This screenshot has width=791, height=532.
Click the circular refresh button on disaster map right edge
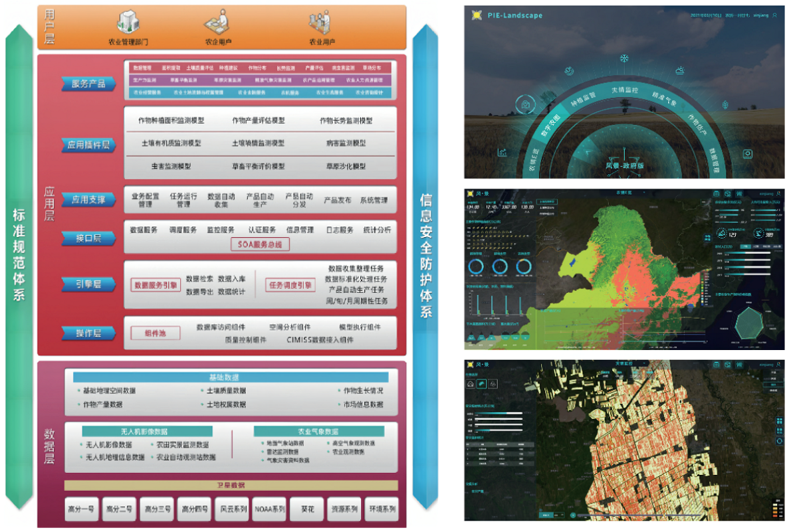coord(779,440)
